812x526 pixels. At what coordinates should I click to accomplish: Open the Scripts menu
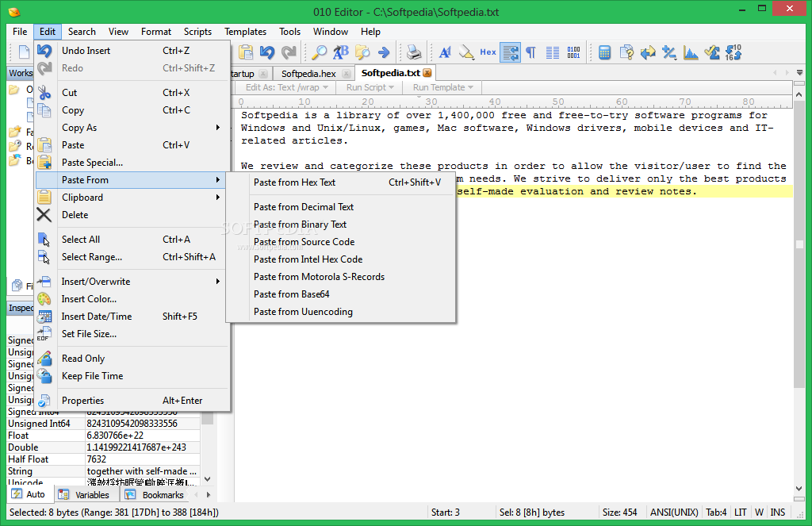tap(197, 32)
